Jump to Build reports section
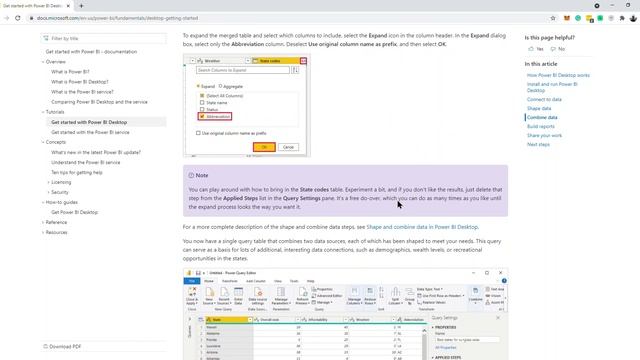 [x=540, y=127]
